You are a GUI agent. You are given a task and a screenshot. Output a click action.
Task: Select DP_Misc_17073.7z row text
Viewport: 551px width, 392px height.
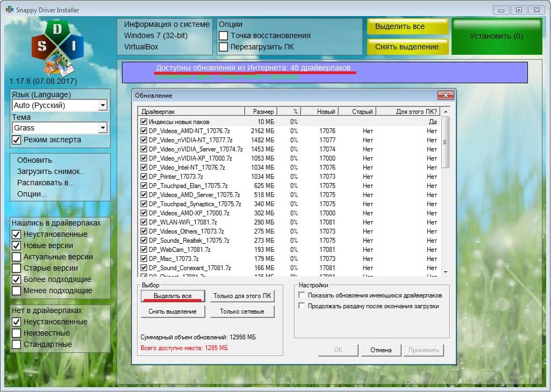point(174,259)
